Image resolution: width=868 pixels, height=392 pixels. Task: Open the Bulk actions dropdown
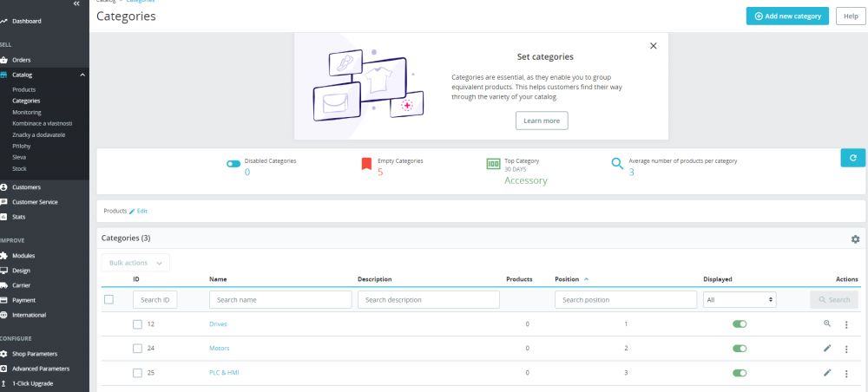[x=135, y=263]
